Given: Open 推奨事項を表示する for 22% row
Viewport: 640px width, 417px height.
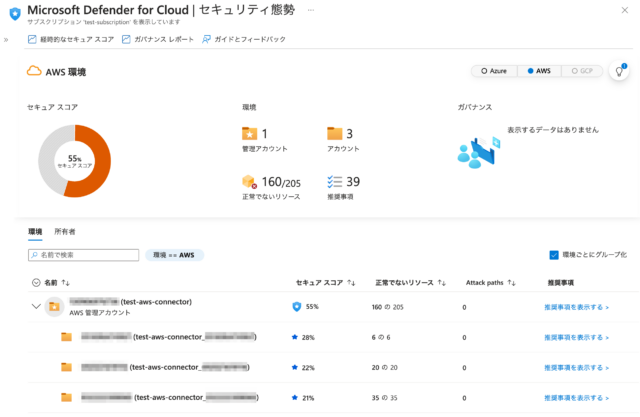Looking at the screenshot, I should coord(577,367).
